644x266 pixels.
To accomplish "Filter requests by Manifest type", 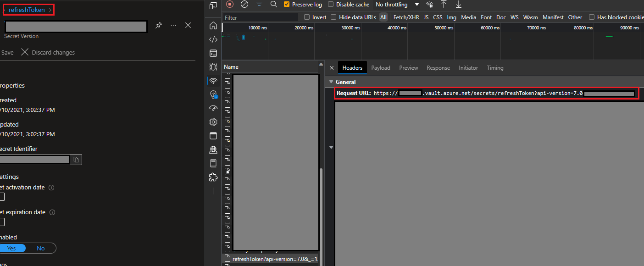I will [553, 17].
